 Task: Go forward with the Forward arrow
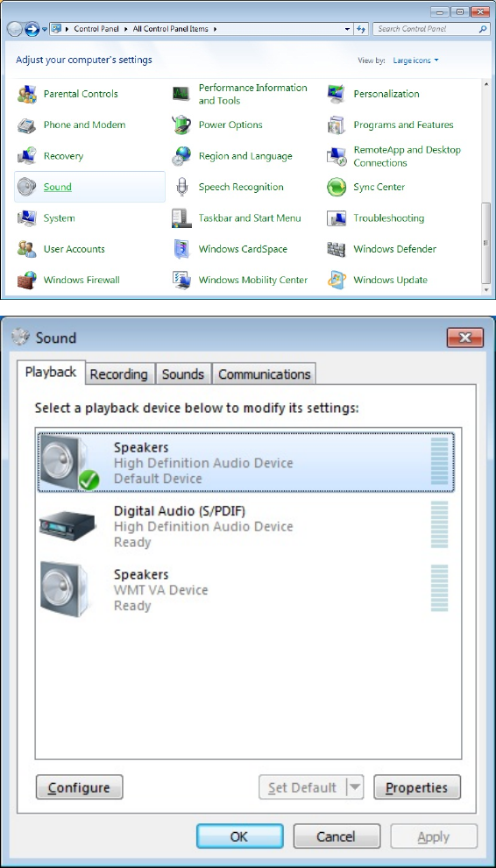(32, 29)
